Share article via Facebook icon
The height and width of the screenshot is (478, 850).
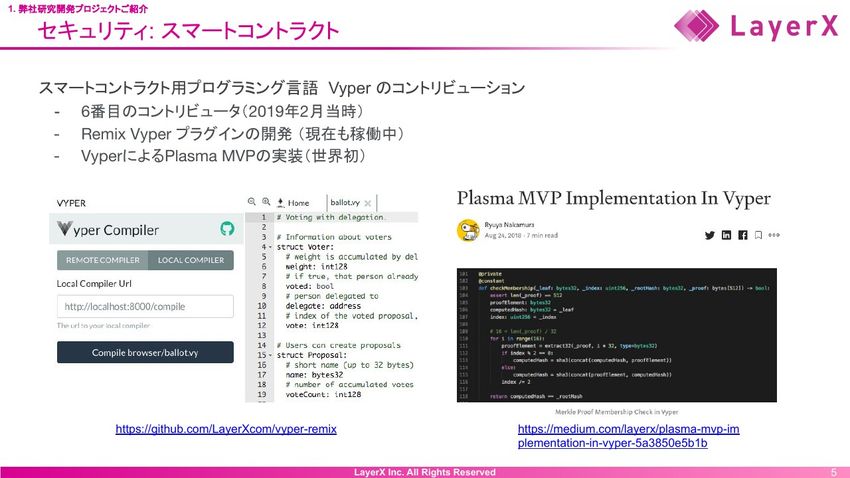[x=742, y=235]
